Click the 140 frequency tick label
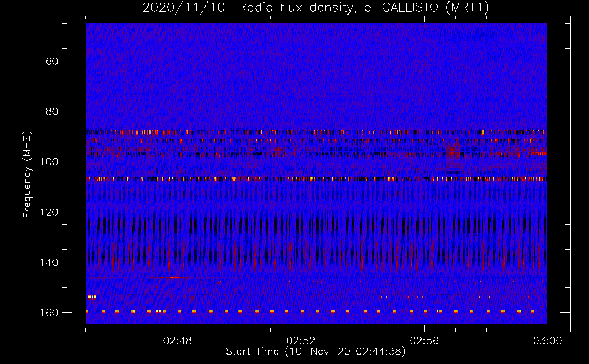 pos(49,262)
